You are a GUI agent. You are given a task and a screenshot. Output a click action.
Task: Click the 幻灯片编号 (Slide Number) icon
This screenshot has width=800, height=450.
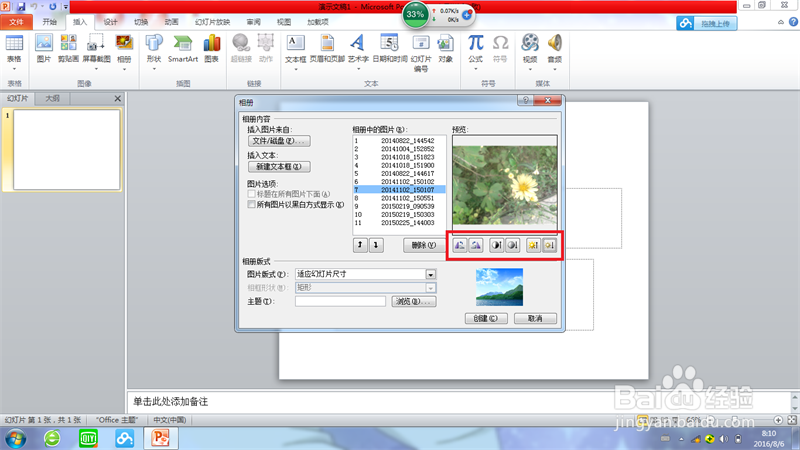(x=421, y=53)
